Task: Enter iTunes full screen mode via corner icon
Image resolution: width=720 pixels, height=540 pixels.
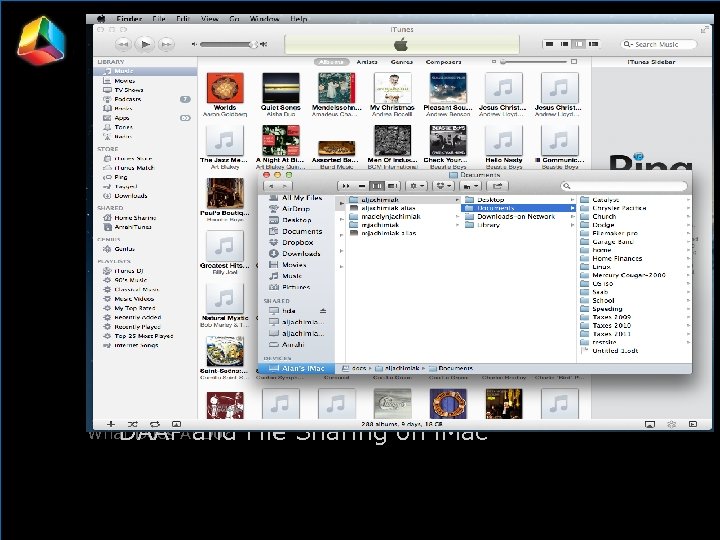Action: point(704,30)
